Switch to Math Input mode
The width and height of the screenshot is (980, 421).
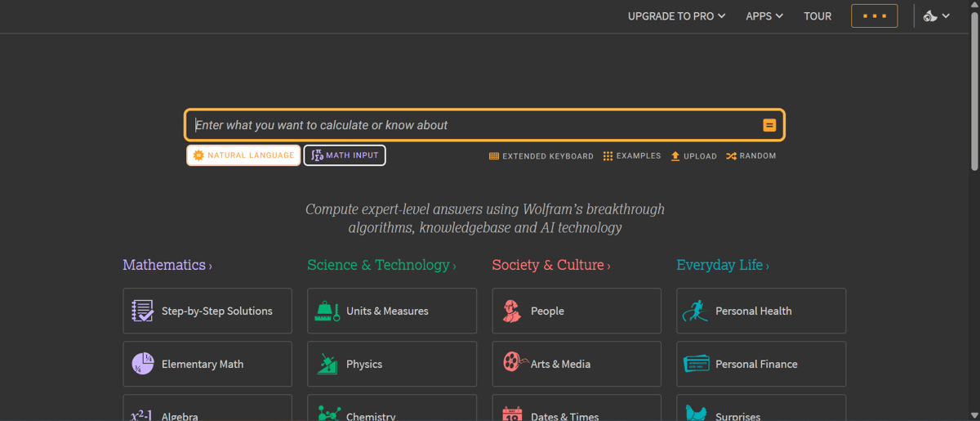[x=345, y=155]
